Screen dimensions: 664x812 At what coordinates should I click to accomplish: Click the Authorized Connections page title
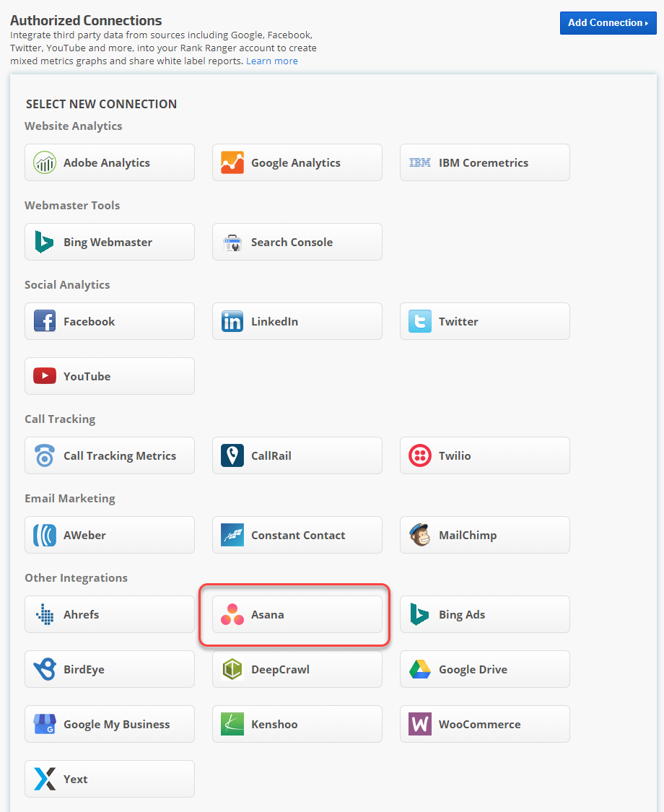coord(86,20)
